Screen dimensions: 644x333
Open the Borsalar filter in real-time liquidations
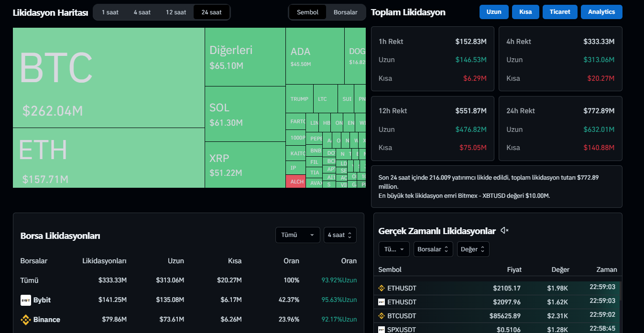click(x=433, y=249)
